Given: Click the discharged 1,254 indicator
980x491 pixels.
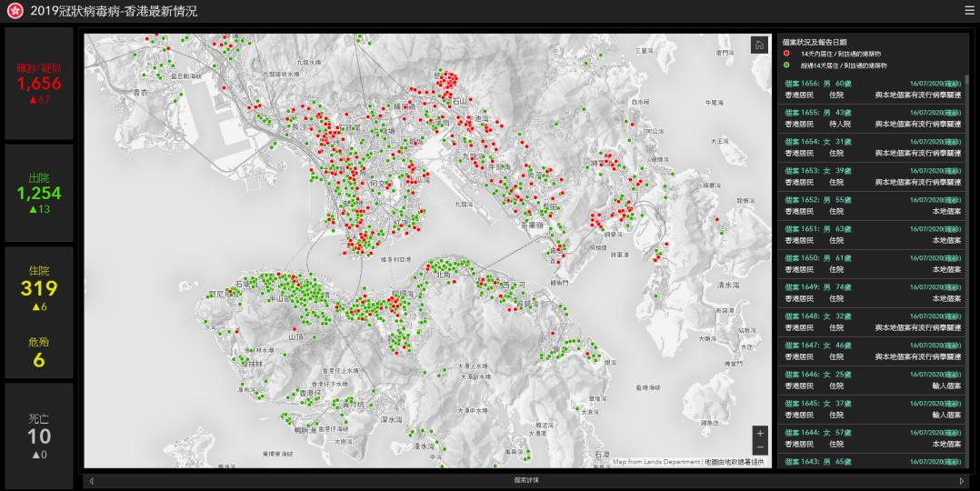Looking at the screenshot, I should (x=38, y=193).
